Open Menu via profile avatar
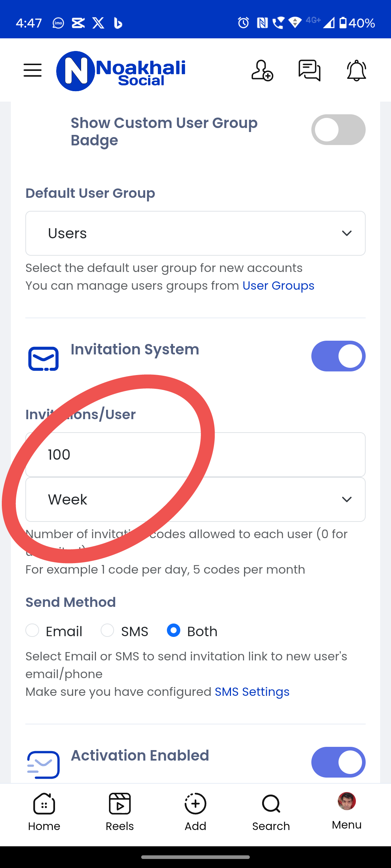Screen dimensions: 391x868 click(x=347, y=811)
